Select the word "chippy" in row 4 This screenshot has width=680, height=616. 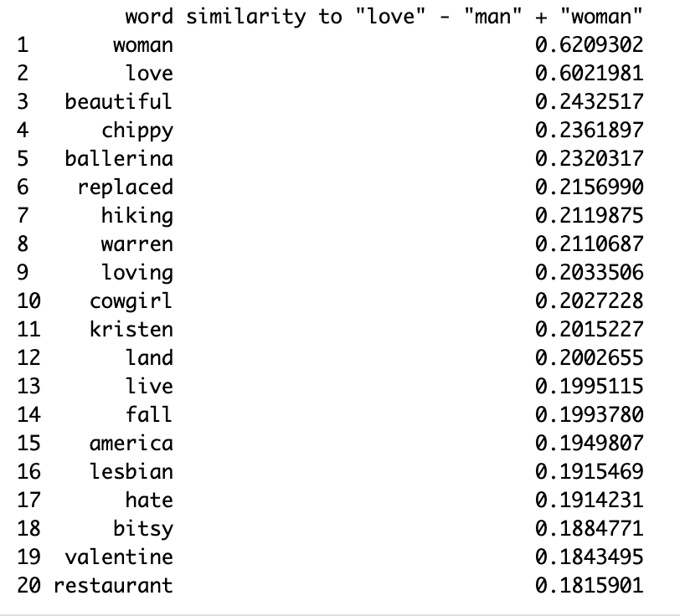pyautogui.click(x=137, y=131)
